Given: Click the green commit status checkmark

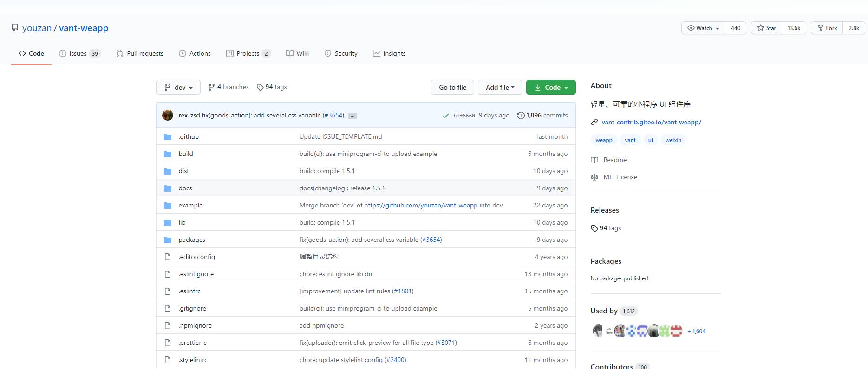Looking at the screenshot, I should [x=446, y=116].
